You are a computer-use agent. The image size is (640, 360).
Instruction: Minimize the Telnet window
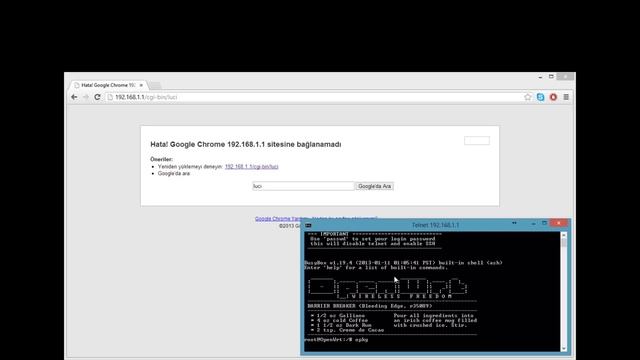click(x=533, y=224)
